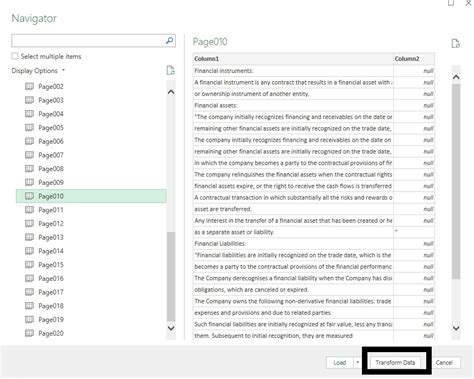This screenshot has width=474, height=379.
Task: Click inside the Navigator search field
Action: point(88,41)
